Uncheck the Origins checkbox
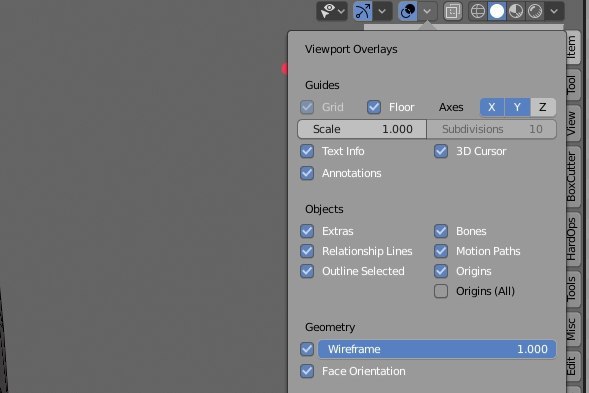589x393 pixels. tap(441, 271)
